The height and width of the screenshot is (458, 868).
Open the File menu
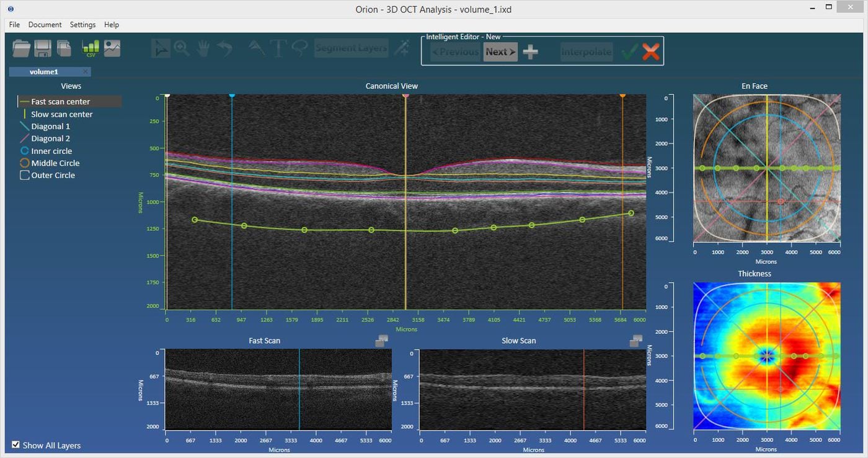click(14, 25)
